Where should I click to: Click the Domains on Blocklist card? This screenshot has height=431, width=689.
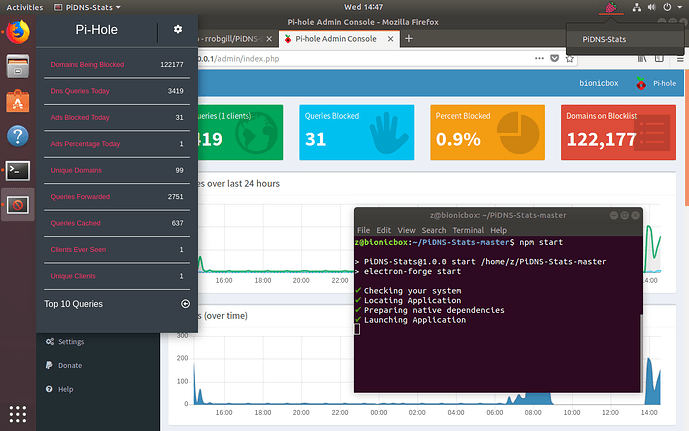click(x=610, y=132)
